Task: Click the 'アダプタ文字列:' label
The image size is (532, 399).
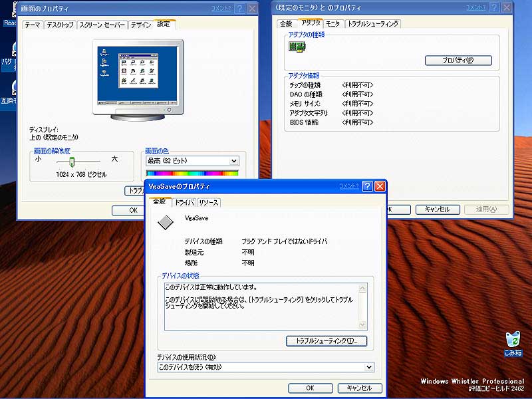Action: (x=309, y=113)
